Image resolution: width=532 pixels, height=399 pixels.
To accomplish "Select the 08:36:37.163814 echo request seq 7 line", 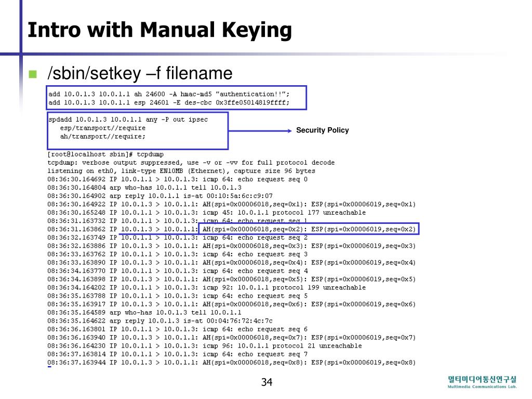I will 178,354.
